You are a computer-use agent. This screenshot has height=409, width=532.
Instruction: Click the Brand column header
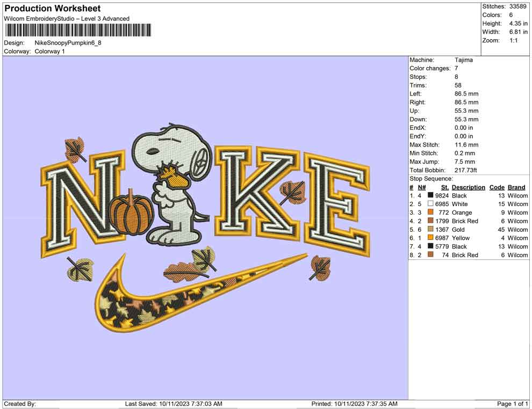click(516, 187)
